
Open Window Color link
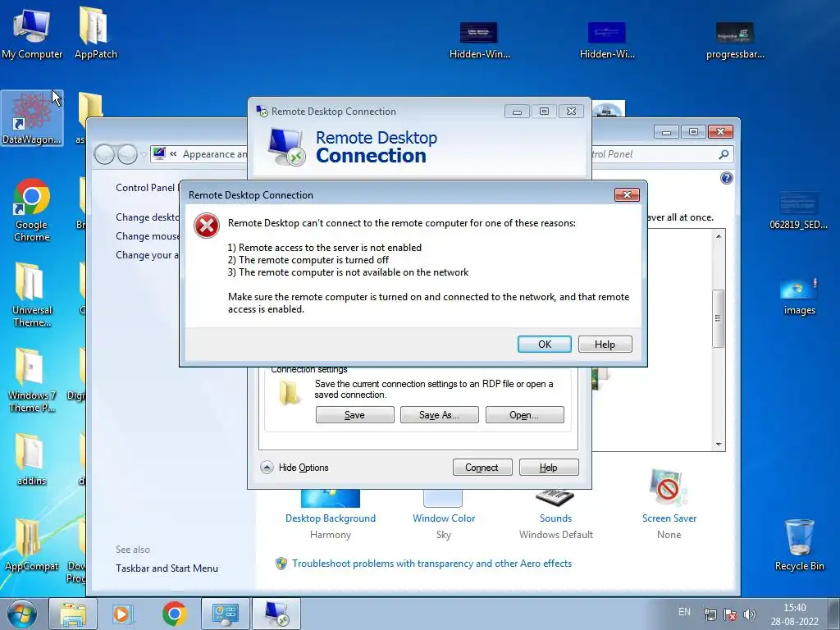point(444,518)
